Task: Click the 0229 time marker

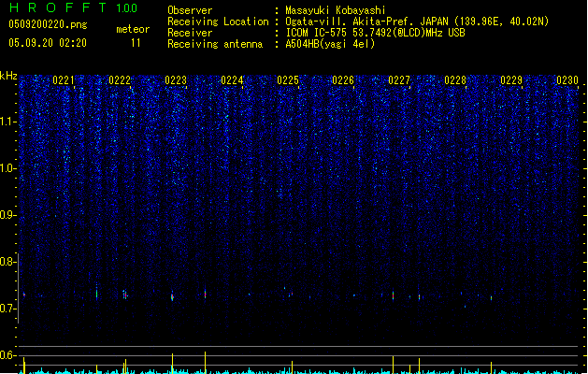Action: (511, 80)
